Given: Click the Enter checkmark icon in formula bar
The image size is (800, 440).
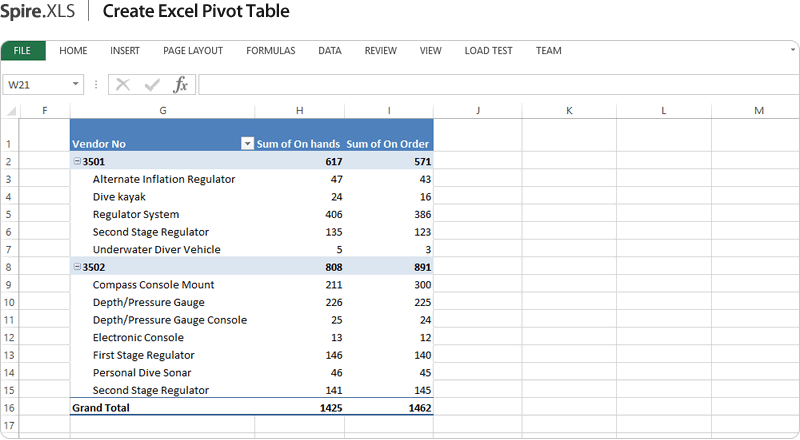Looking at the screenshot, I should 152,85.
